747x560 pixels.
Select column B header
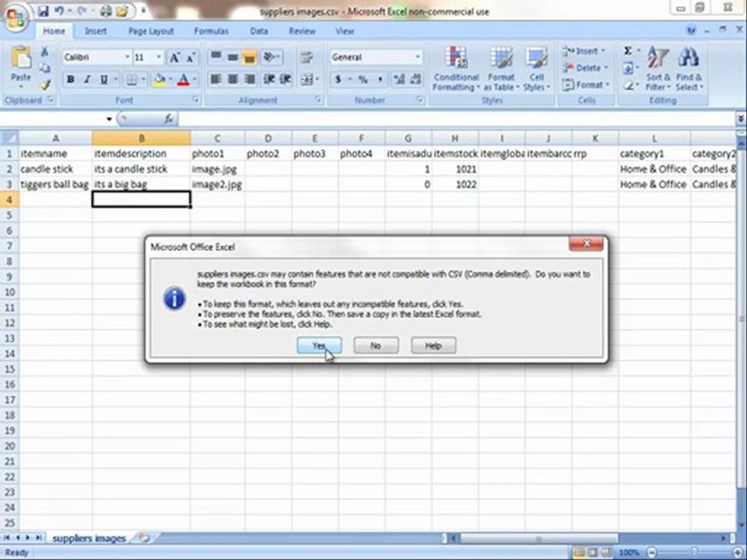(142, 138)
